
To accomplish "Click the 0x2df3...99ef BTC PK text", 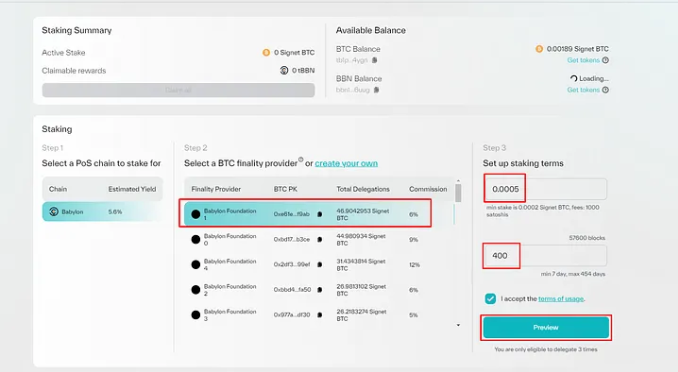I will [x=291, y=264].
